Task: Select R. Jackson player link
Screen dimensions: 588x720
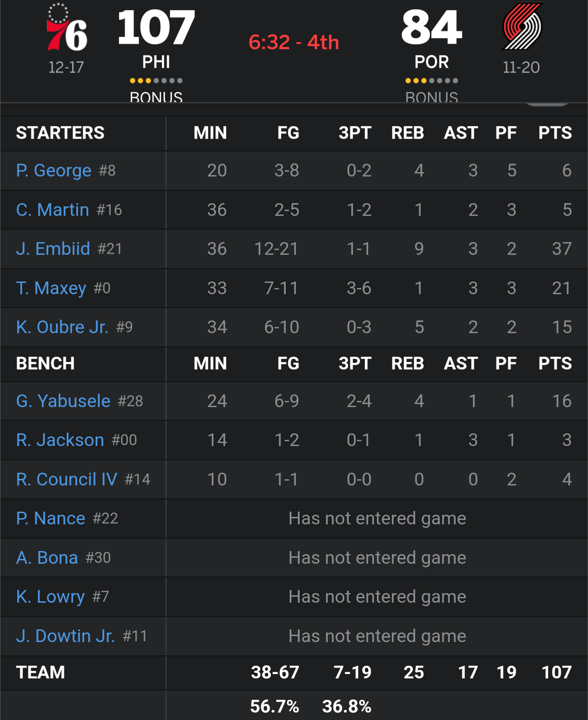Action: click(x=60, y=440)
